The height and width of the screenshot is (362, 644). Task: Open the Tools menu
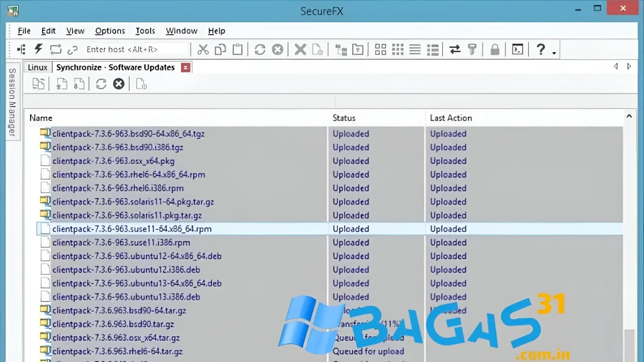click(x=145, y=31)
